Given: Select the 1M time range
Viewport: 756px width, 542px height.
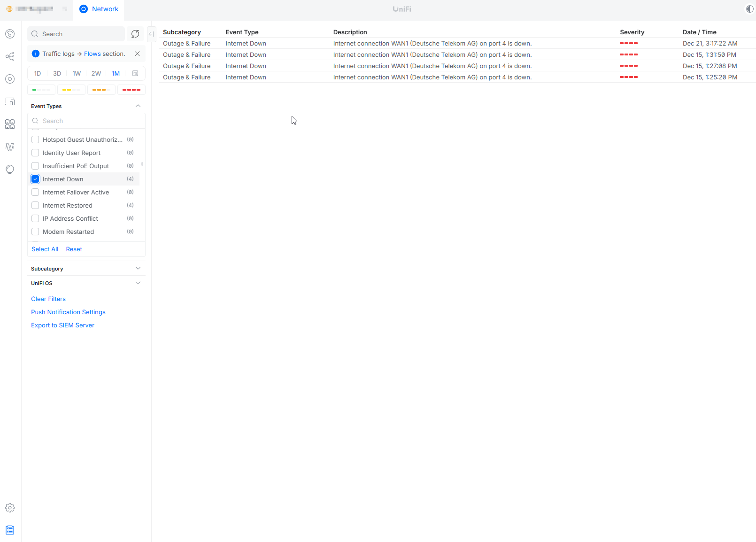Looking at the screenshot, I should click(116, 73).
